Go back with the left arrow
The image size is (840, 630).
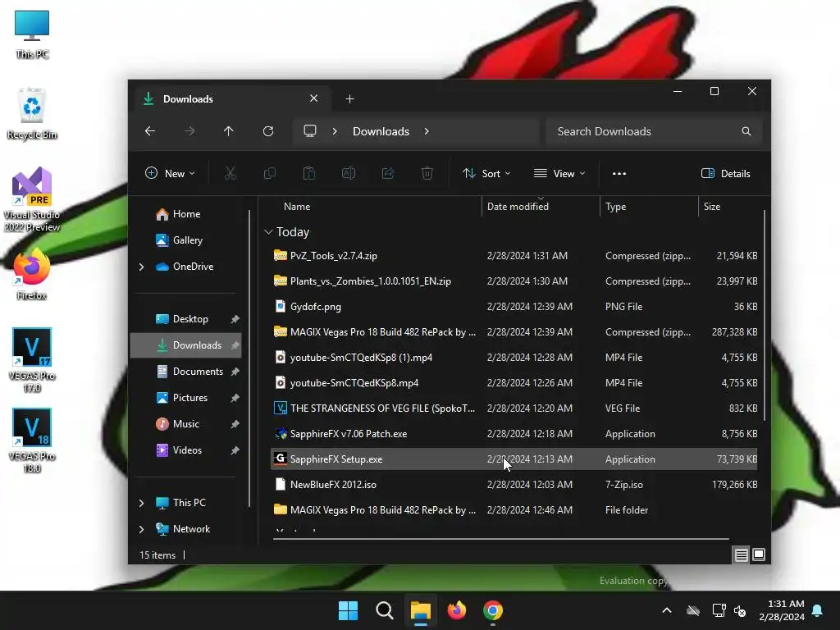click(150, 131)
